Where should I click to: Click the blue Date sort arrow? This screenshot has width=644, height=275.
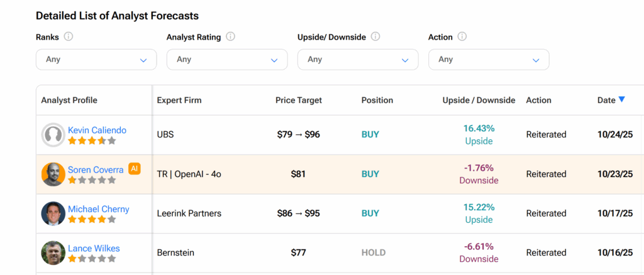[621, 99]
